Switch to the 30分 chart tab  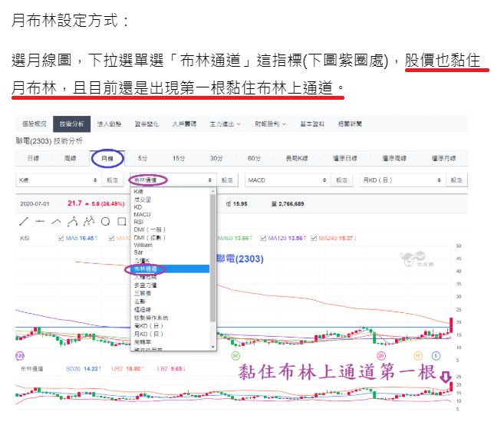[216, 158]
